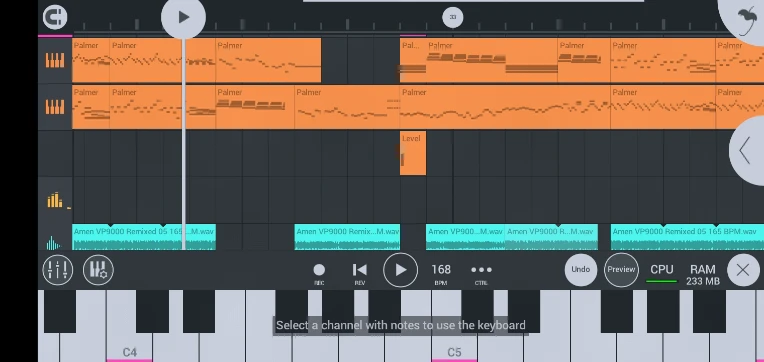This screenshot has width=764, height=362.
Task: Start playback with the transport play button
Action: (x=401, y=270)
